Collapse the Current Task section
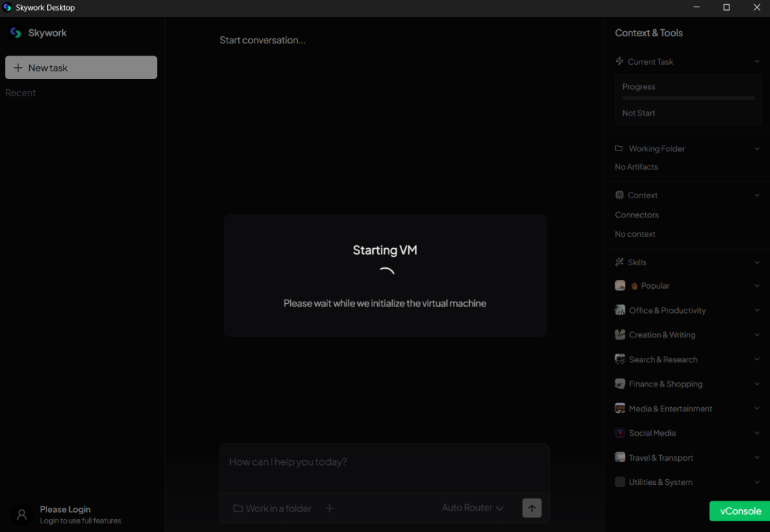The width and height of the screenshot is (770, 532). tap(756, 62)
